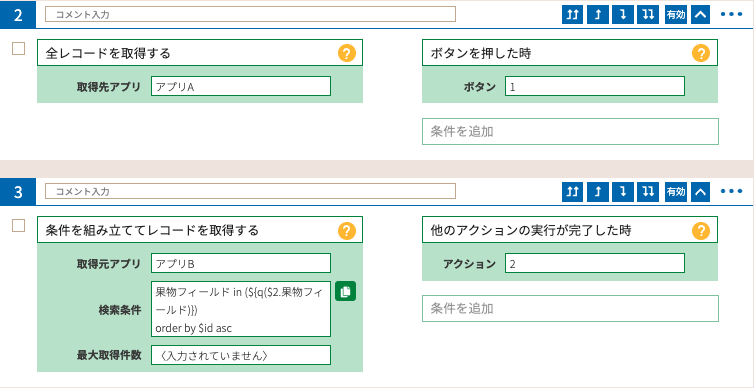
Task: Open the three-dot menu for row 2
Action: [731, 14]
